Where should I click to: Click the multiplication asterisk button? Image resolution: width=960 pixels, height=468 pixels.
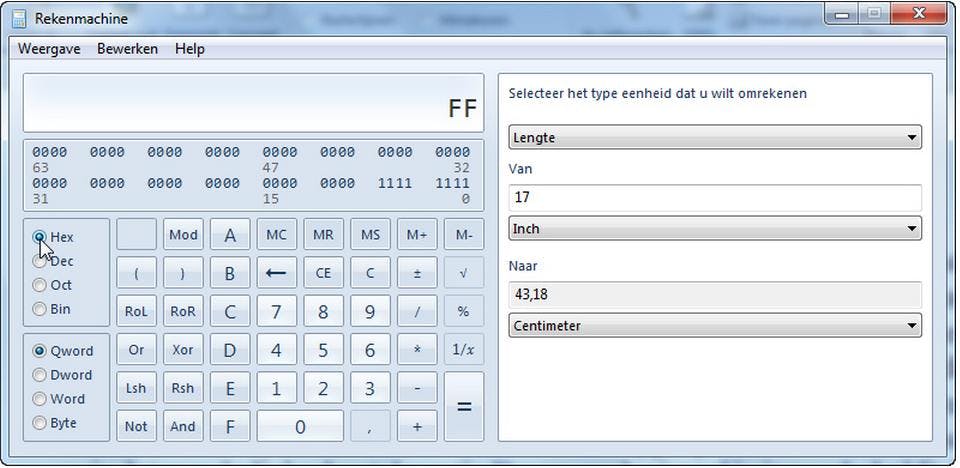point(417,350)
